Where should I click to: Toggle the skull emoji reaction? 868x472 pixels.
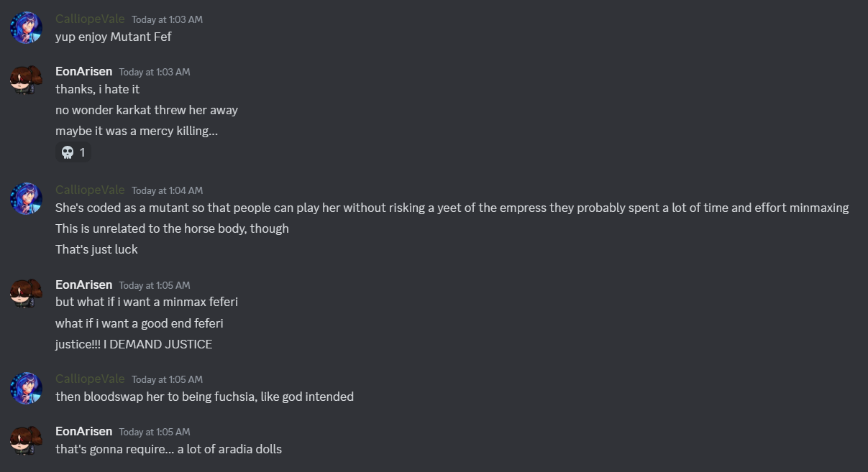73,152
